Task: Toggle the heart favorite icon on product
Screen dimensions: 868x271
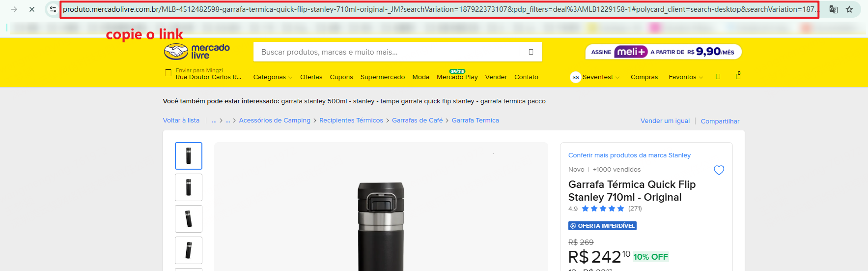Action: (x=719, y=170)
